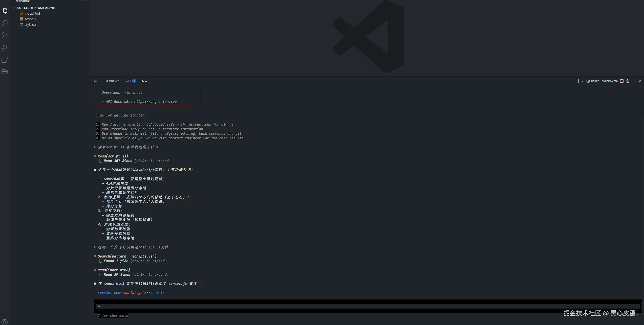Click the Search(pattern: "script\.js") line

click(127, 256)
